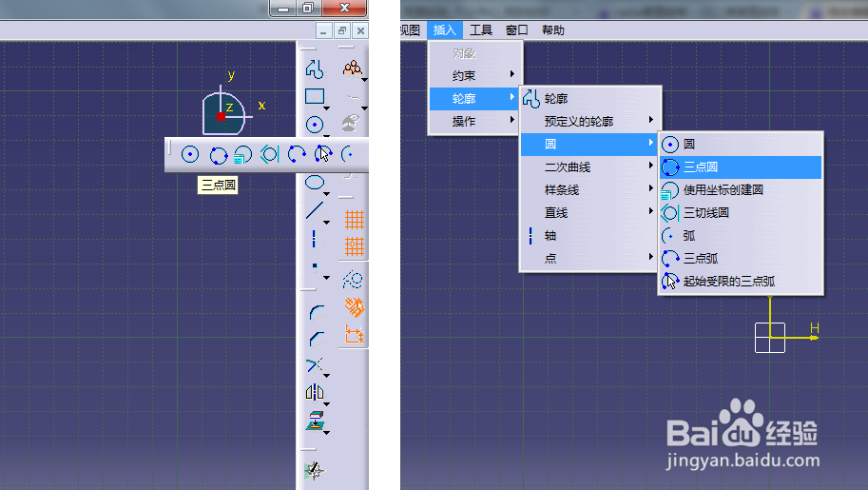Click basic Circle in flyout toolbar
868x490 pixels.
click(x=190, y=154)
